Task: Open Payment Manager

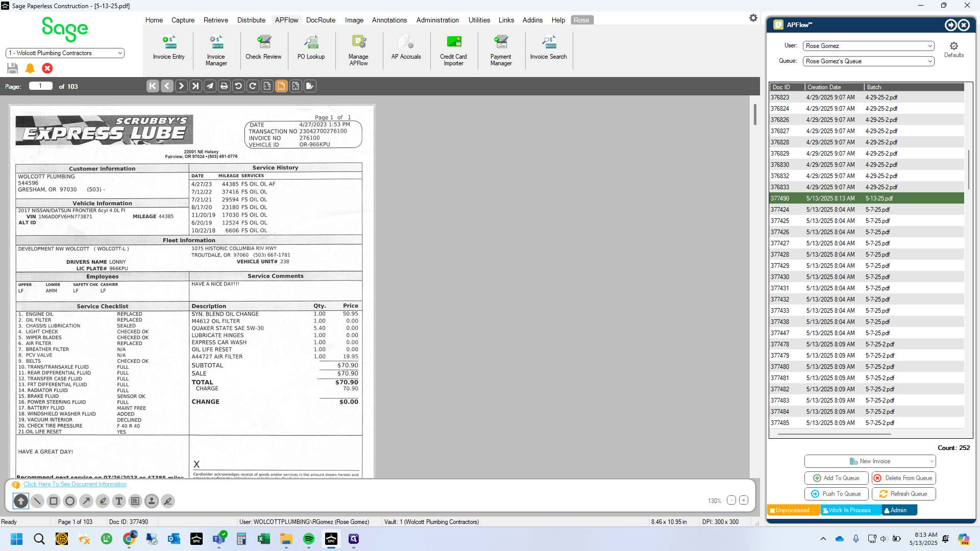Action: tap(501, 51)
